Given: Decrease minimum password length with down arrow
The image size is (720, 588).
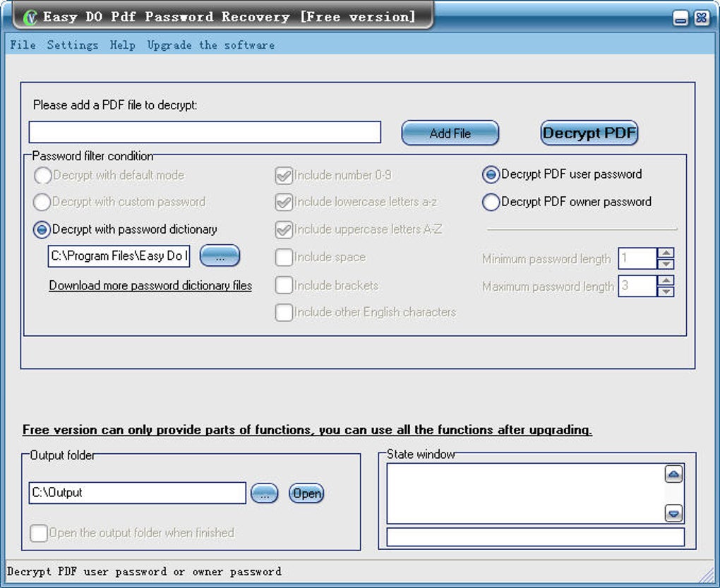Looking at the screenshot, I should coord(666,264).
